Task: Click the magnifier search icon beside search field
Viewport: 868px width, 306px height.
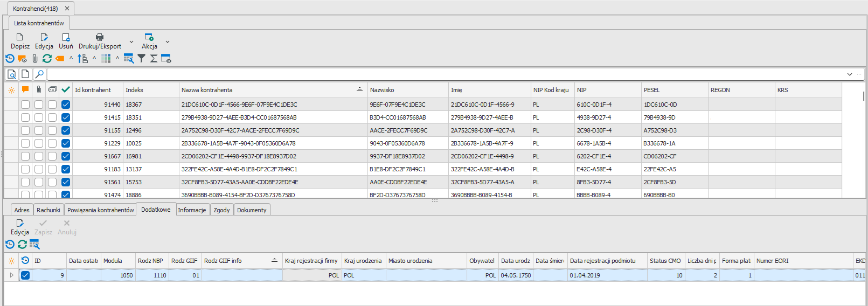Action: click(39, 74)
